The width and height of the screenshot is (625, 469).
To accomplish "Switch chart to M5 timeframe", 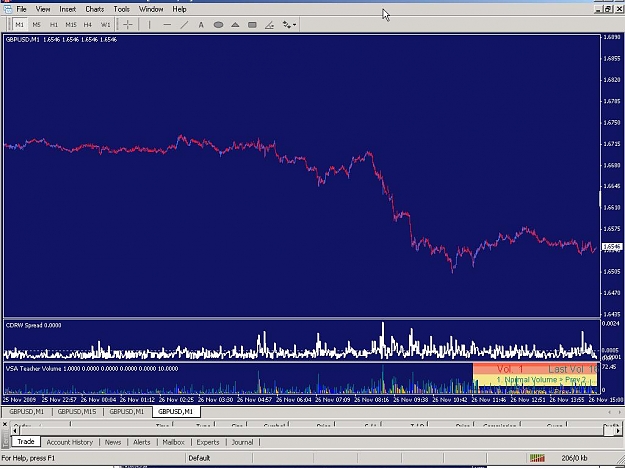I will point(37,25).
